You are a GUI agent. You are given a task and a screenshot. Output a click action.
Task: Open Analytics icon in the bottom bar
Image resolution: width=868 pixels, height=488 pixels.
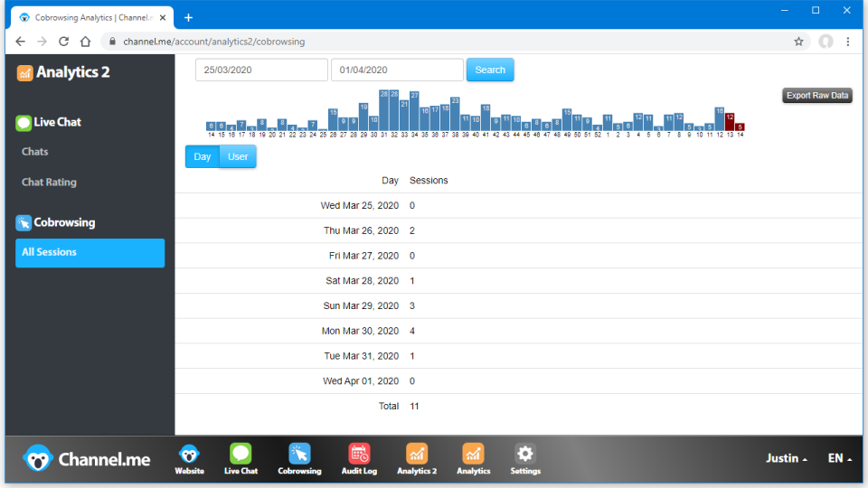[x=473, y=459]
